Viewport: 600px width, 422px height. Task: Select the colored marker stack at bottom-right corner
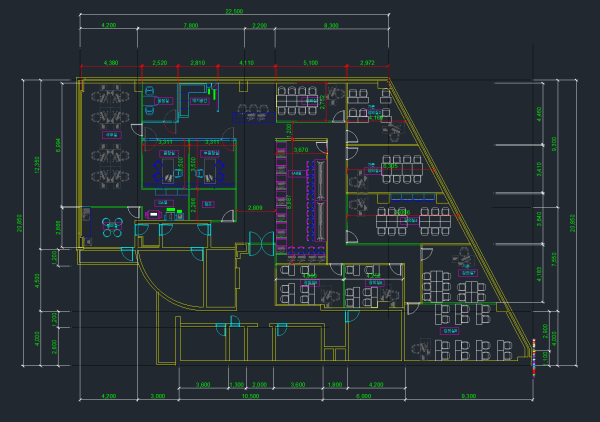tap(534, 360)
